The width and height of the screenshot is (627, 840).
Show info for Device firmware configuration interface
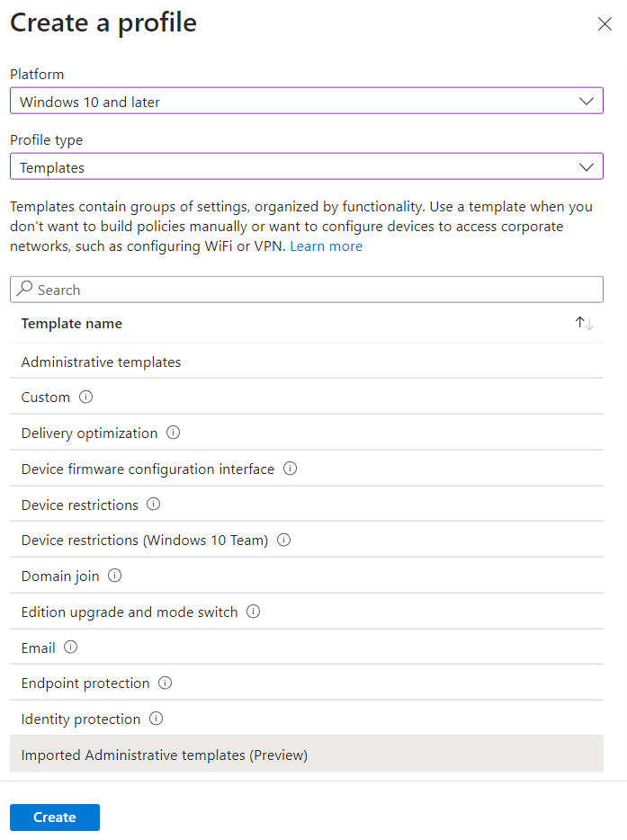tap(290, 469)
